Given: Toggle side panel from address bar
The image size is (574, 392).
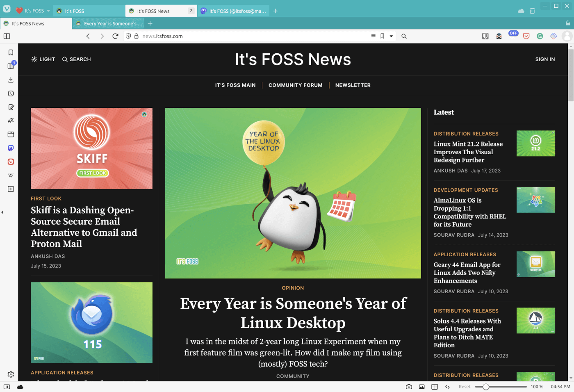Looking at the screenshot, I should (7, 36).
